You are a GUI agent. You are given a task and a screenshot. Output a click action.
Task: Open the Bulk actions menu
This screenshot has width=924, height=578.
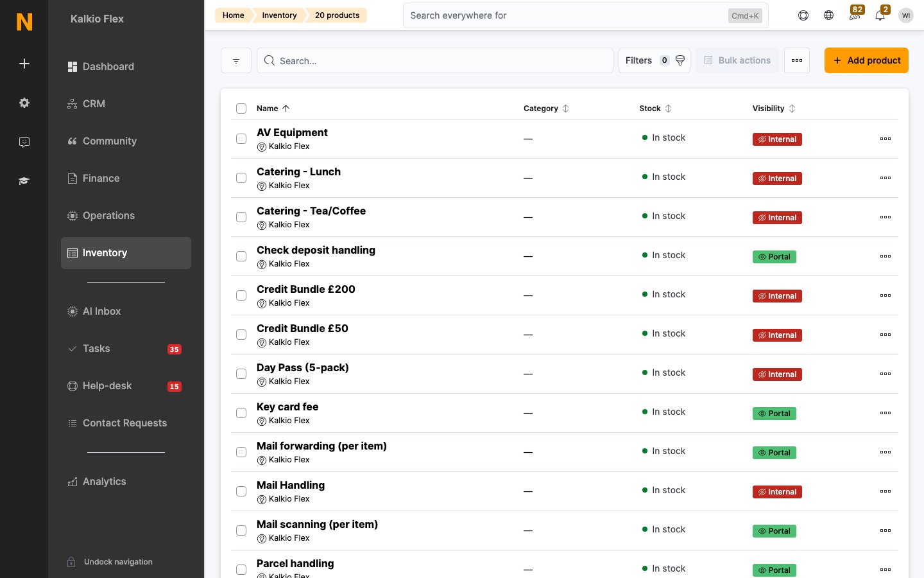click(x=737, y=60)
